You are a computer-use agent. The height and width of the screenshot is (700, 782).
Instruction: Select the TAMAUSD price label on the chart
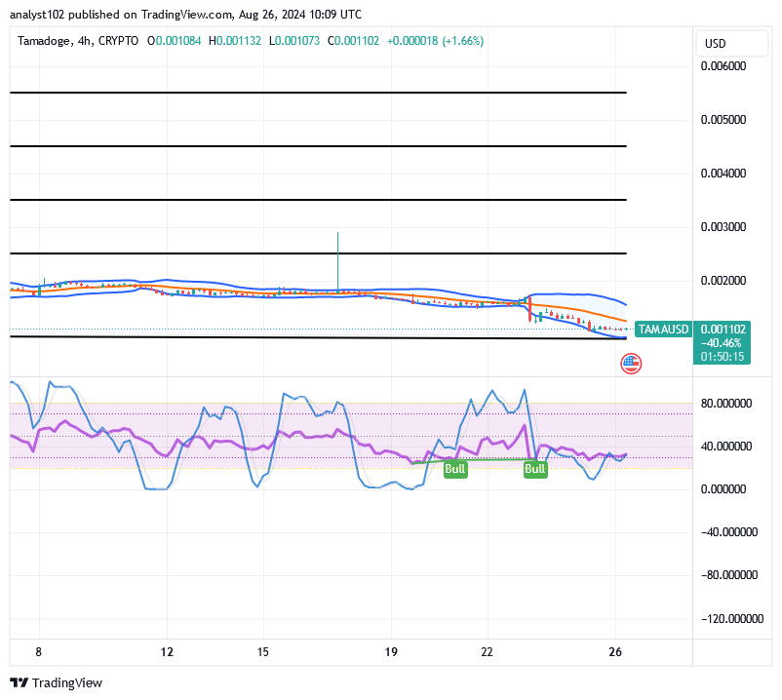click(x=662, y=330)
